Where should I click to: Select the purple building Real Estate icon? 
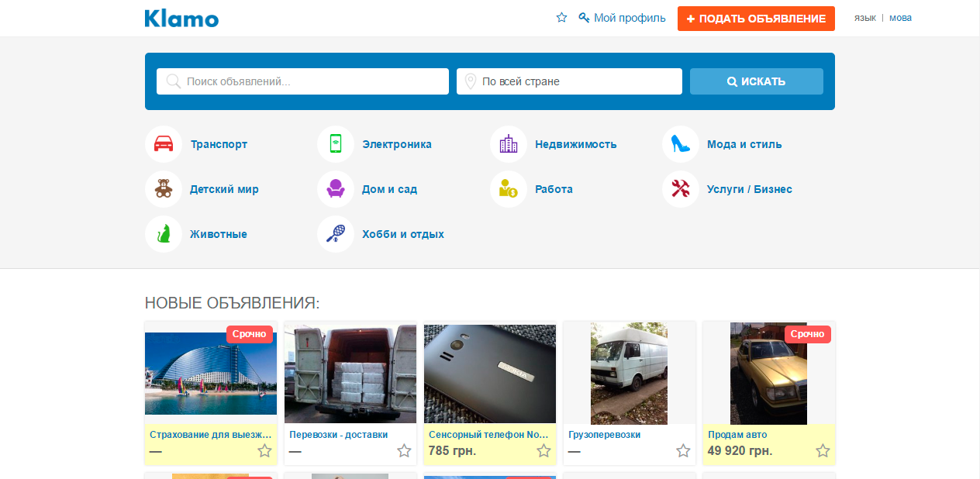click(x=509, y=144)
